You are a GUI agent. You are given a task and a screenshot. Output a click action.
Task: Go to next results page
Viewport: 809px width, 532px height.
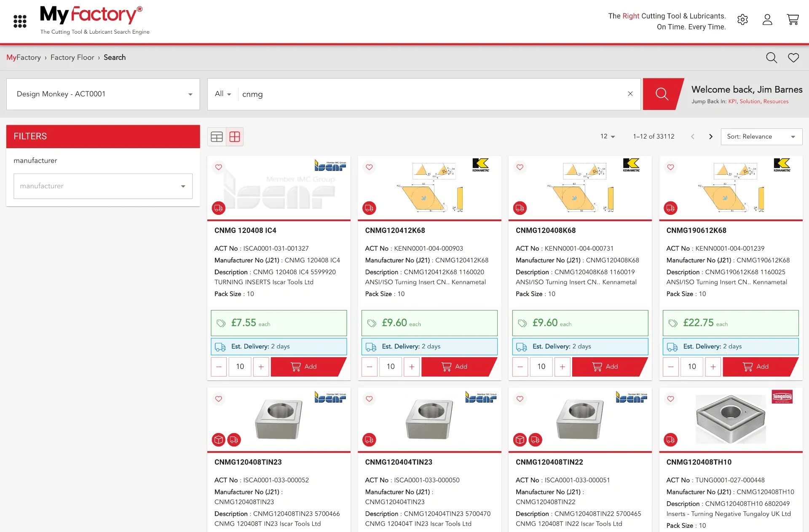click(711, 136)
